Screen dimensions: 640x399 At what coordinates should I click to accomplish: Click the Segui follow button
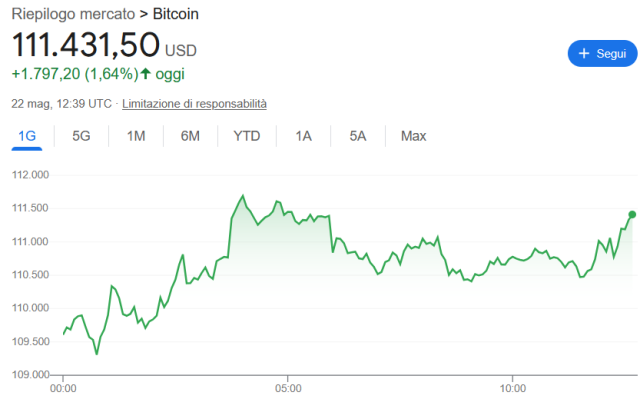click(x=602, y=53)
